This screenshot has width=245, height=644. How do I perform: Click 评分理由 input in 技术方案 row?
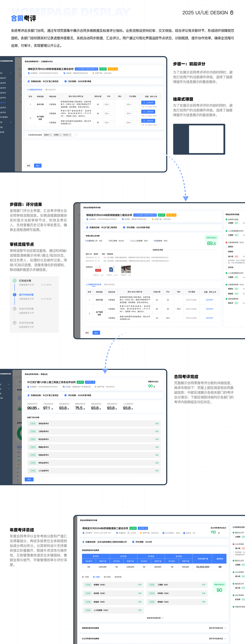132,104
